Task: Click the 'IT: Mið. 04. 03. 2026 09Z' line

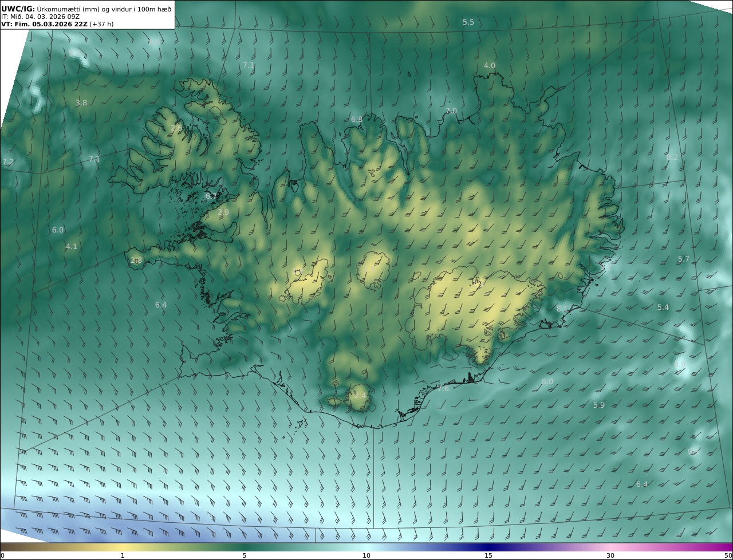Action: pos(40,17)
